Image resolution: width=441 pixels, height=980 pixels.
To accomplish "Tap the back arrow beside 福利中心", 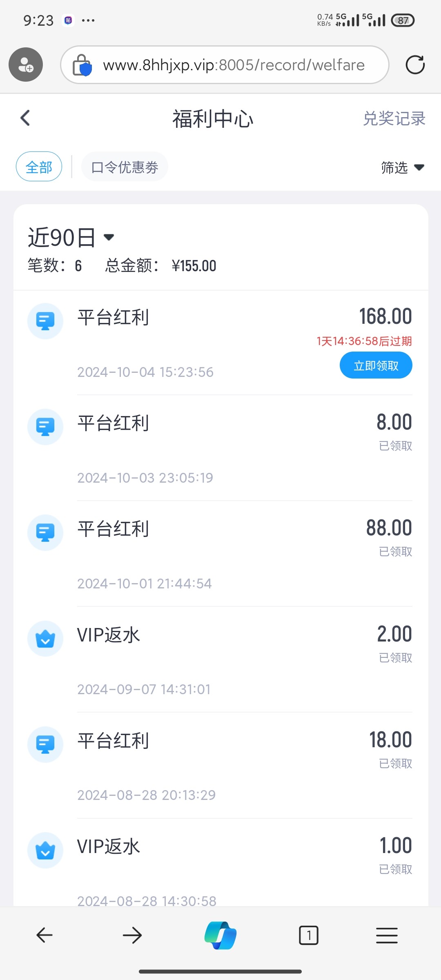I will point(25,118).
